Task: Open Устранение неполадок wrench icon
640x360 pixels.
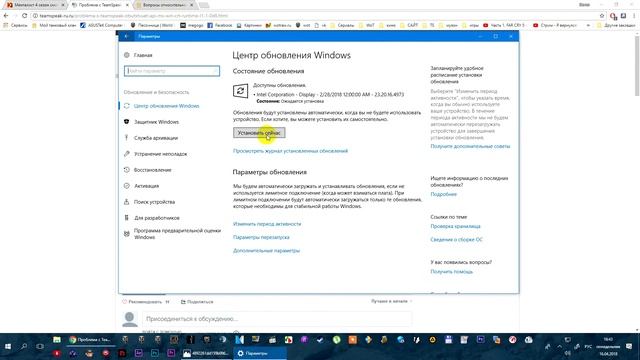Action: pos(127,154)
